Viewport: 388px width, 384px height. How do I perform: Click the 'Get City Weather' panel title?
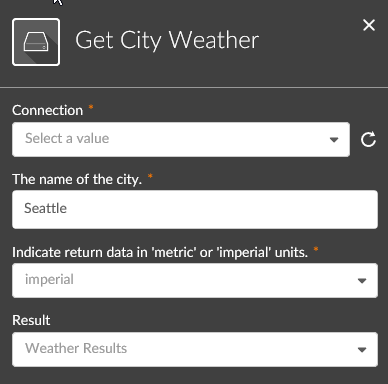(167, 40)
